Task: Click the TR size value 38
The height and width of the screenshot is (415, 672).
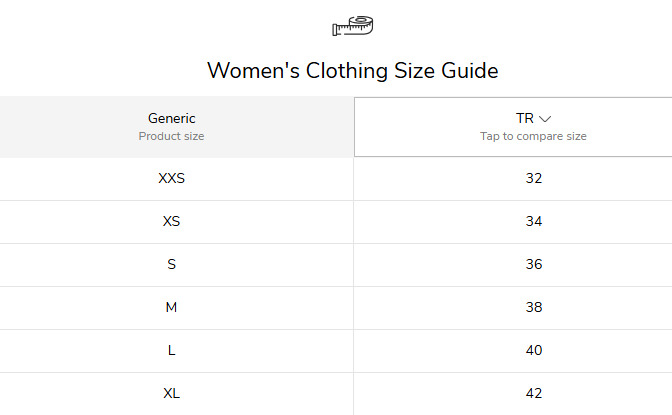Action: point(534,307)
